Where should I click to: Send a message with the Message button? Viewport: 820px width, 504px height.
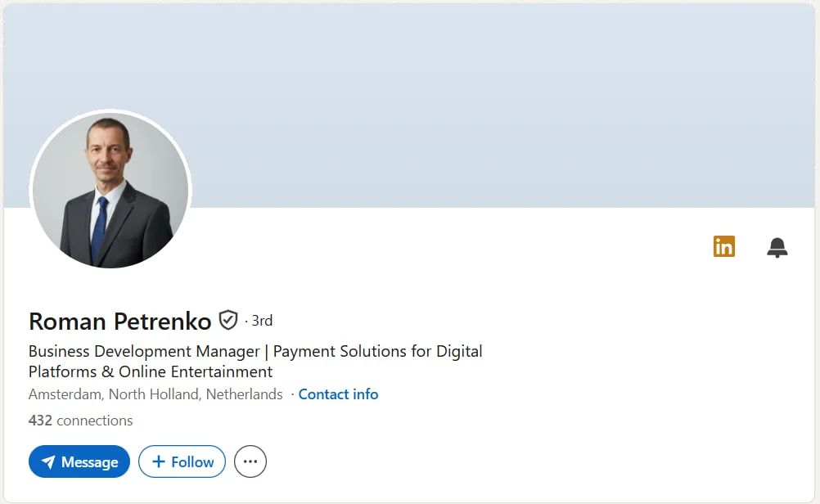pos(79,461)
